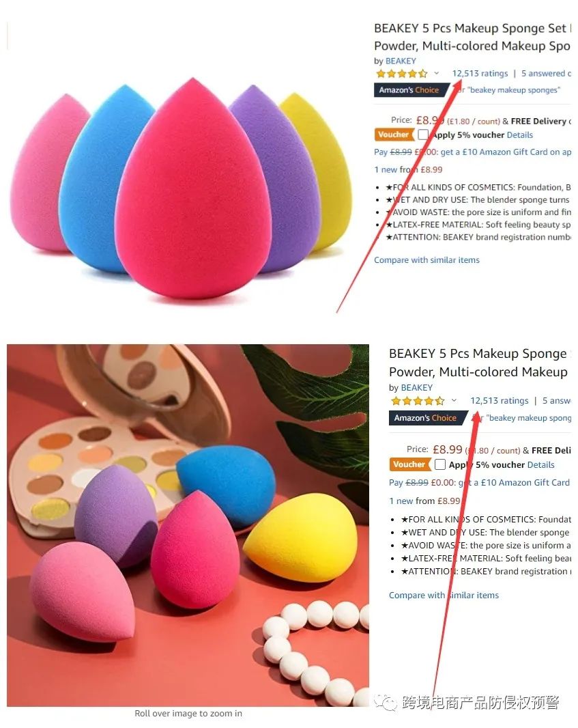Click the Amazon's Choice badge in top listing
Screen dimensions: 578x728
point(411,89)
